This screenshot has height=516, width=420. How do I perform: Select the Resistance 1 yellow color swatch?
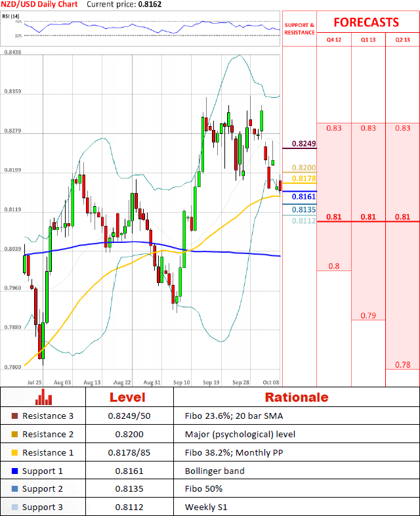(x=14, y=453)
